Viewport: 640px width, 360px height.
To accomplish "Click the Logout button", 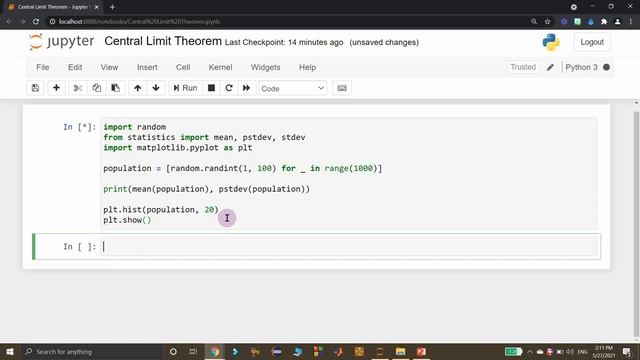I will click(x=592, y=42).
